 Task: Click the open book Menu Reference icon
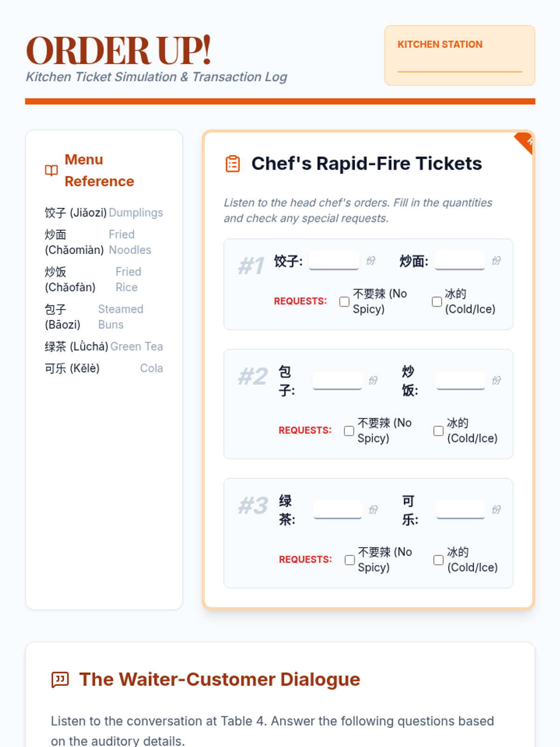pos(51,170)
